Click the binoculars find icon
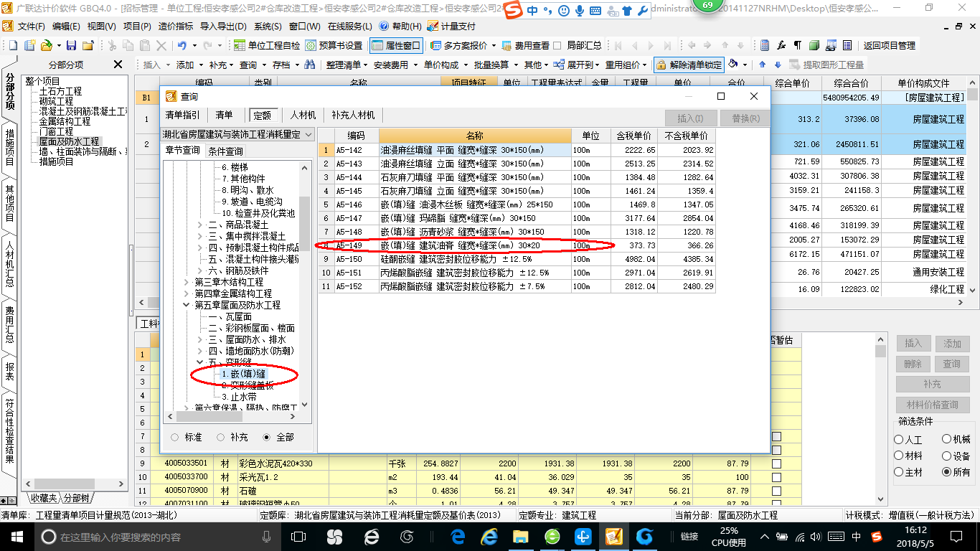Viewport: 980px width, 551px height. pyautogui.click(x=309, y=65)
